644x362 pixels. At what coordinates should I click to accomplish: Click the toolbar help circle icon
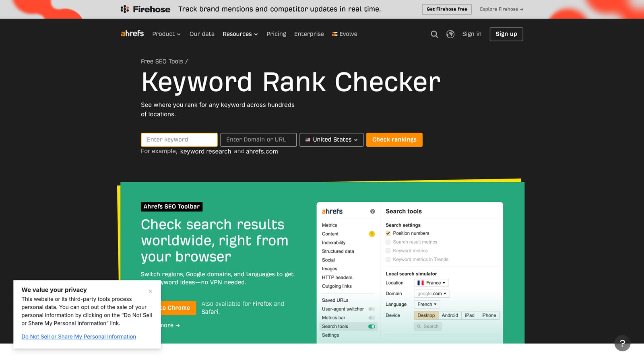(372, 211)
